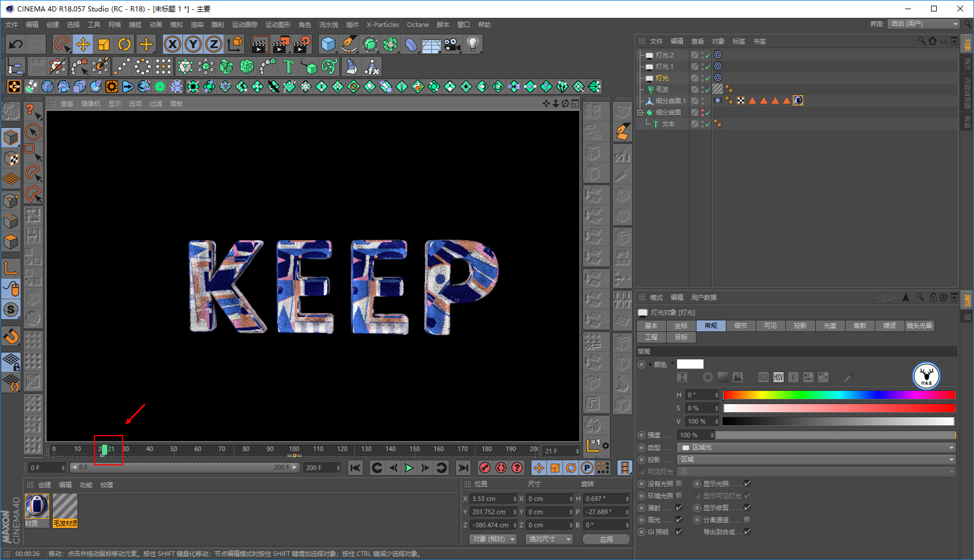Open the 类型 区域光 dropdown
Viewport: 974px width, 560px height.
click(817, 447)
